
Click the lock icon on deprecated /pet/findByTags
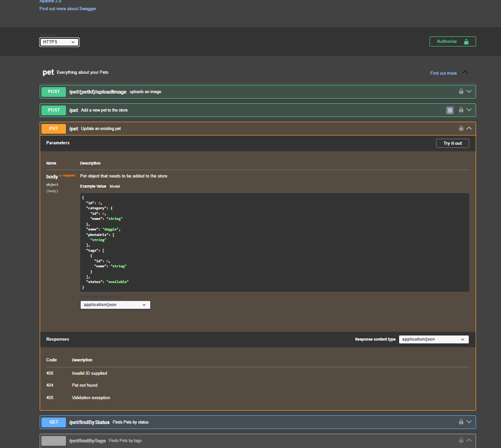(461, 440)
